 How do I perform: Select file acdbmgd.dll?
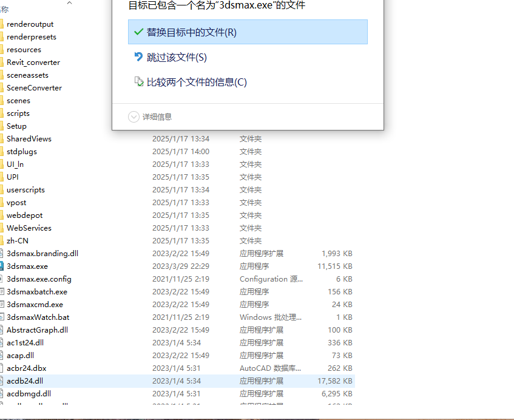tap(29, 394)
